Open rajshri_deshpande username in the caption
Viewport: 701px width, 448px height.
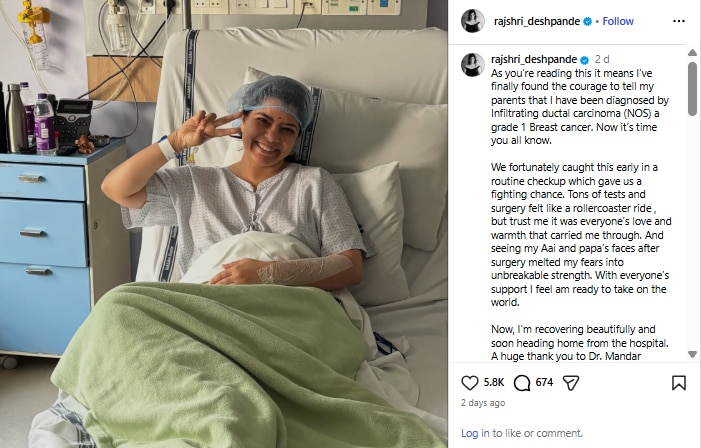(x=534, y=59)
